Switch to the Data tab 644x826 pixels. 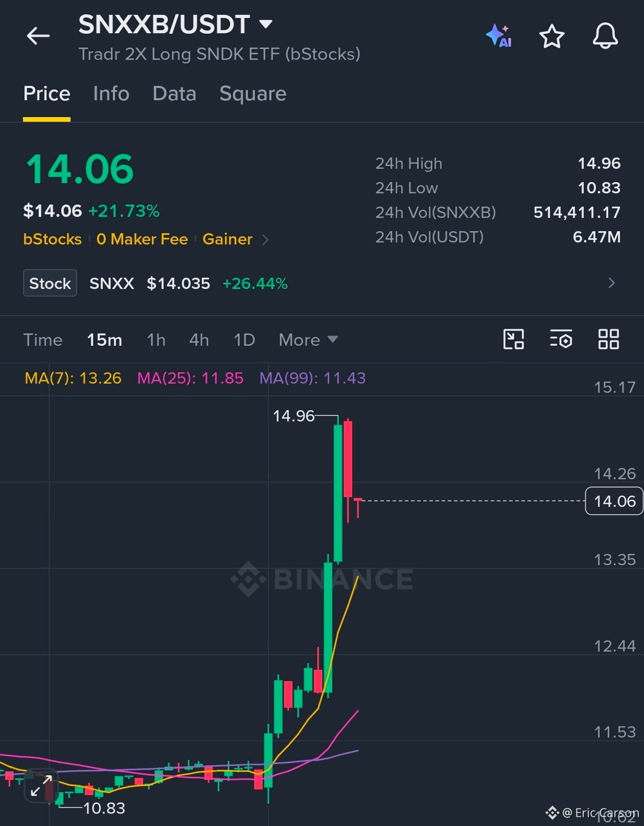174,94
